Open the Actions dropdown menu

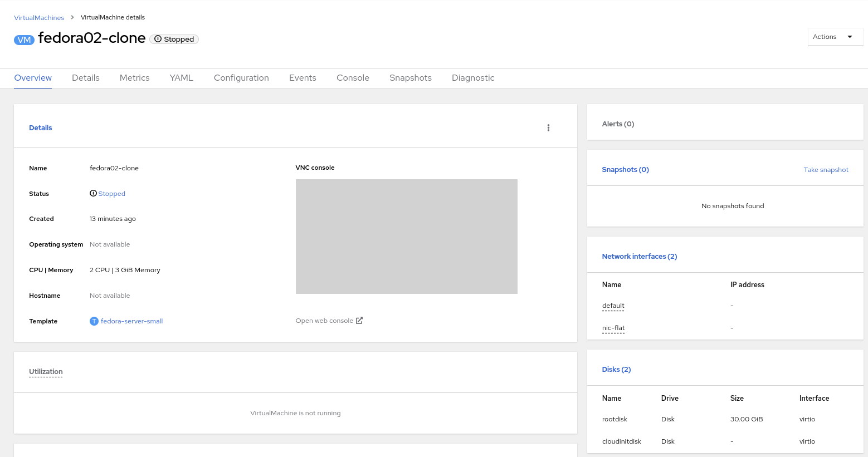pos(834,37)
